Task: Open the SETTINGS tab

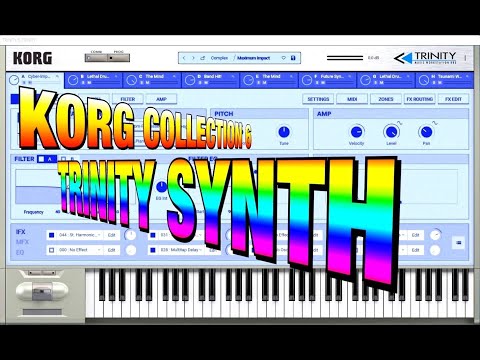Action: 318,99
